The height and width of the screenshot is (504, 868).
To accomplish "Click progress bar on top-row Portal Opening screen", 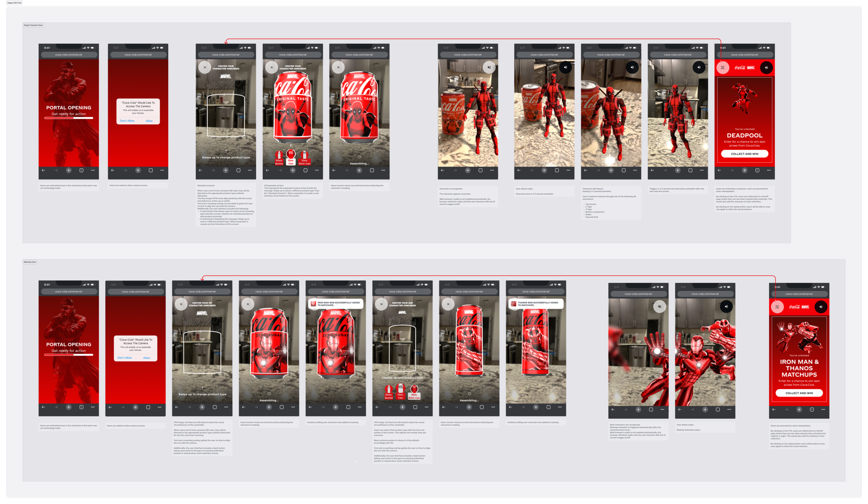I will pyautogui.click(x=69, y=118).
